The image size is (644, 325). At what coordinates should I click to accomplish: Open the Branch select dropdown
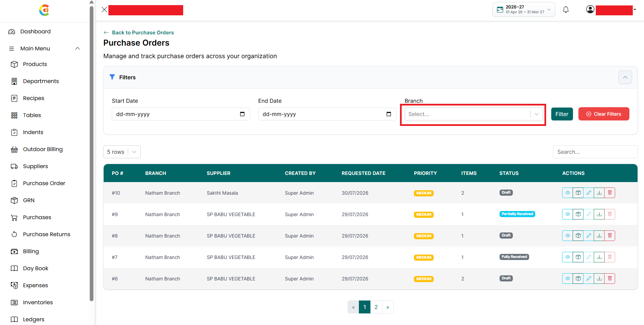pos(474,114)
